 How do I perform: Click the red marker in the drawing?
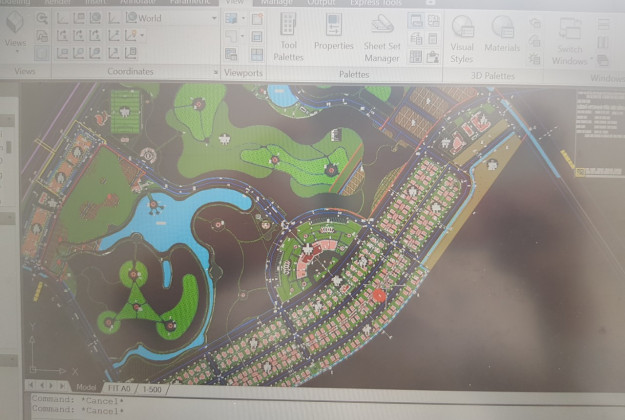[x=379, y=294]
